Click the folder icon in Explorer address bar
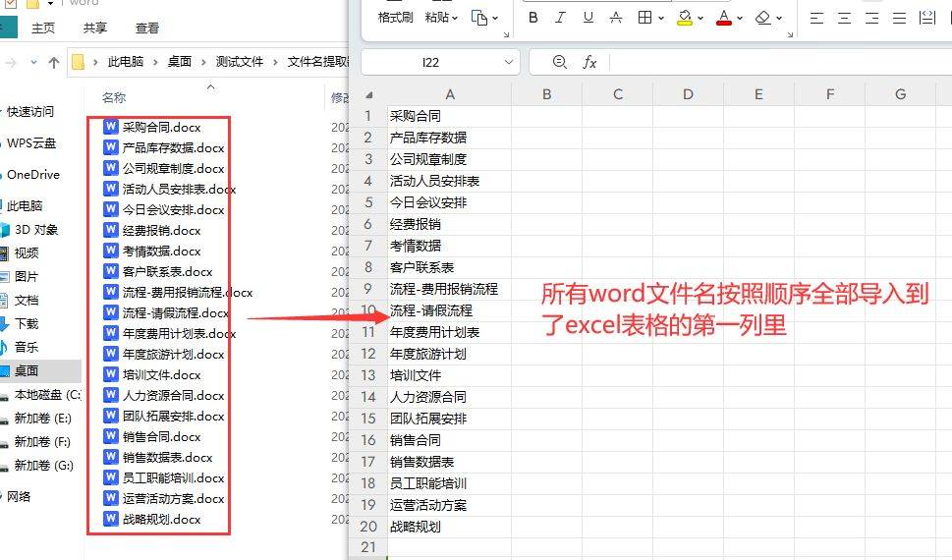The image size is (952, 560). [x=78, y=62]
